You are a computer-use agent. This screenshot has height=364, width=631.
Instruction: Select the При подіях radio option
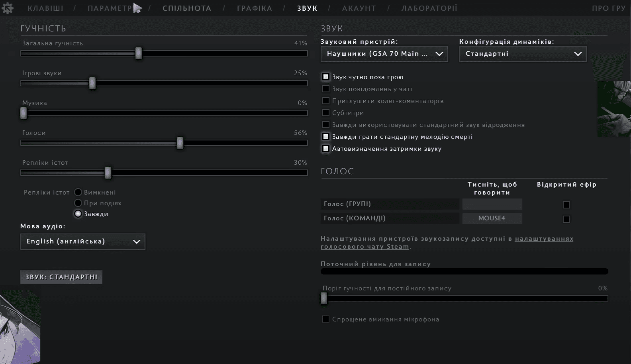[x=78, y=203]
